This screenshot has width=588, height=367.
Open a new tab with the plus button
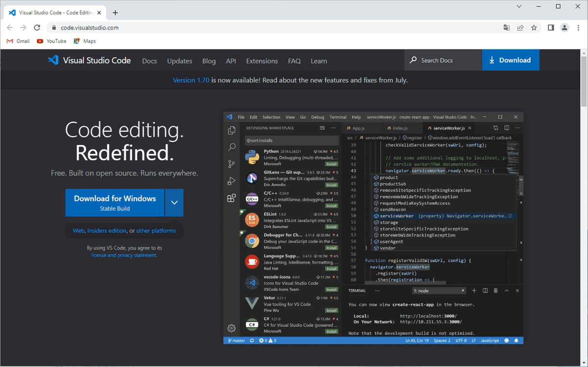coord(116,13)
